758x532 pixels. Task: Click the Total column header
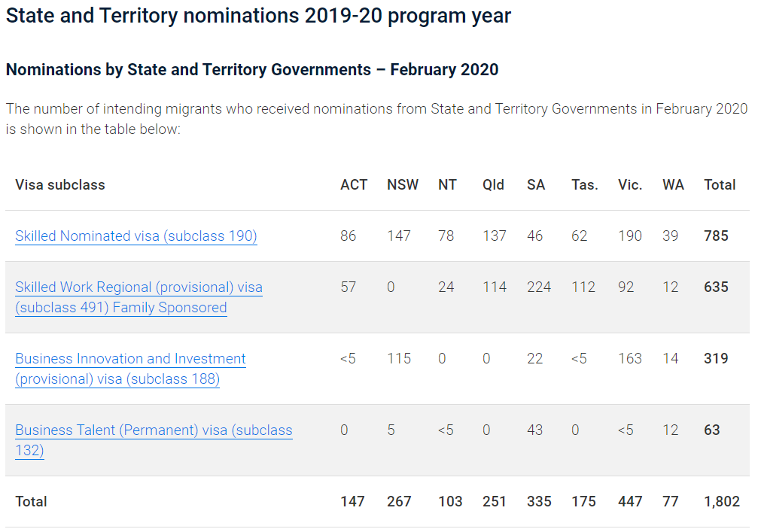(720, 184)
